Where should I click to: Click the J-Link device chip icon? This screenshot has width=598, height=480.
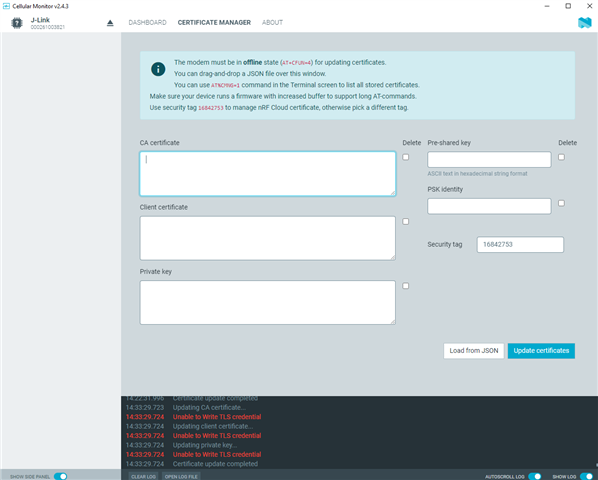(17, 23)
